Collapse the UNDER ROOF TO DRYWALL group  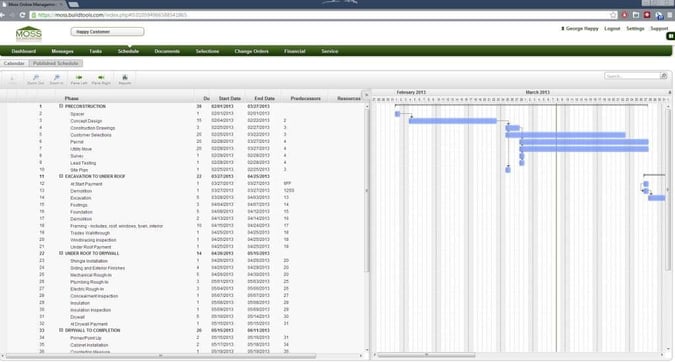[61, 253]
